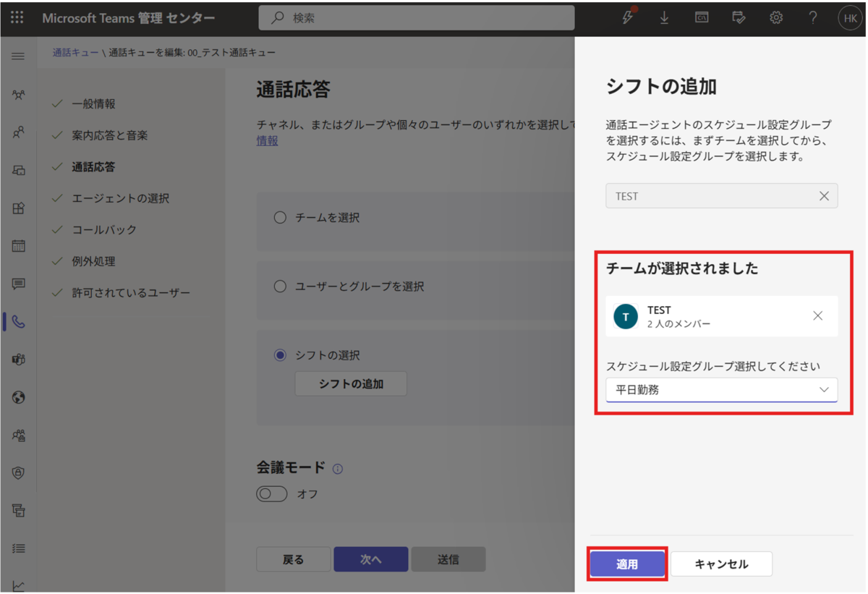This screenshot has width=868, height=594.
Task: Go to the エージェントの選択 step
Action: [x=120, y=198]
